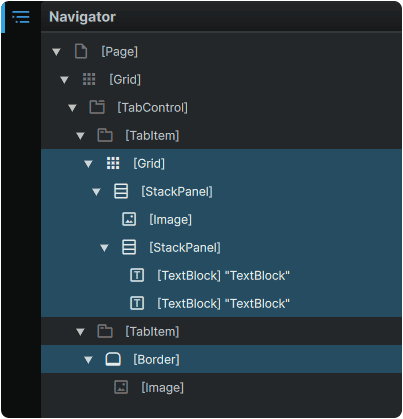This screenshot has width=403, height=419.
Task: Select the first [StackPanel] label
Action: point(177,192)
